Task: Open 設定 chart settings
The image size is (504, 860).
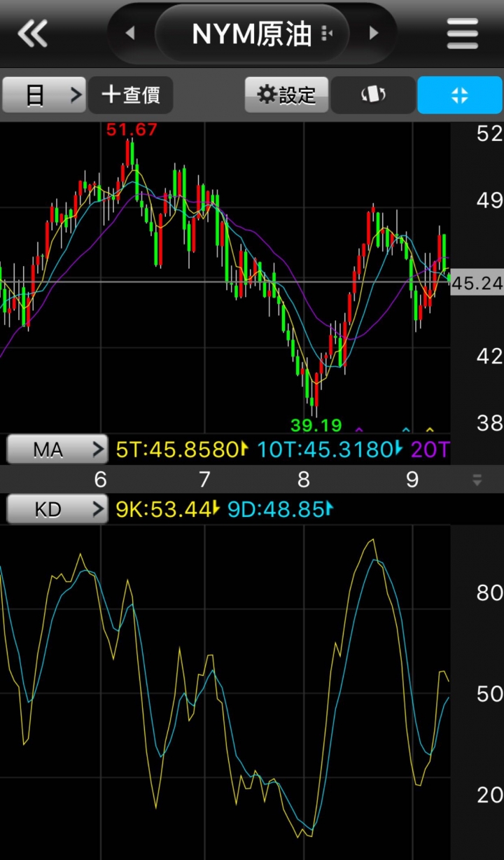Action: click(x=286, y=95)
